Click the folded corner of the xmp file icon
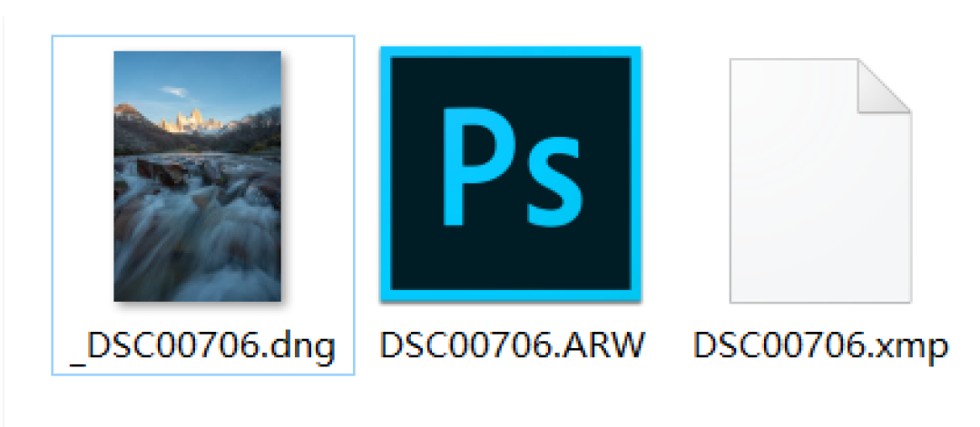 click(x=883, y=85)
